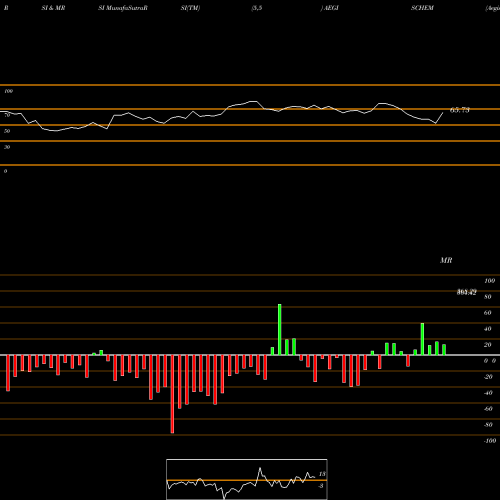The width and height of the screenshot is (500, 500).
Task: Click the longest red MR histogram bar
Action: click(x=172, y=394)
